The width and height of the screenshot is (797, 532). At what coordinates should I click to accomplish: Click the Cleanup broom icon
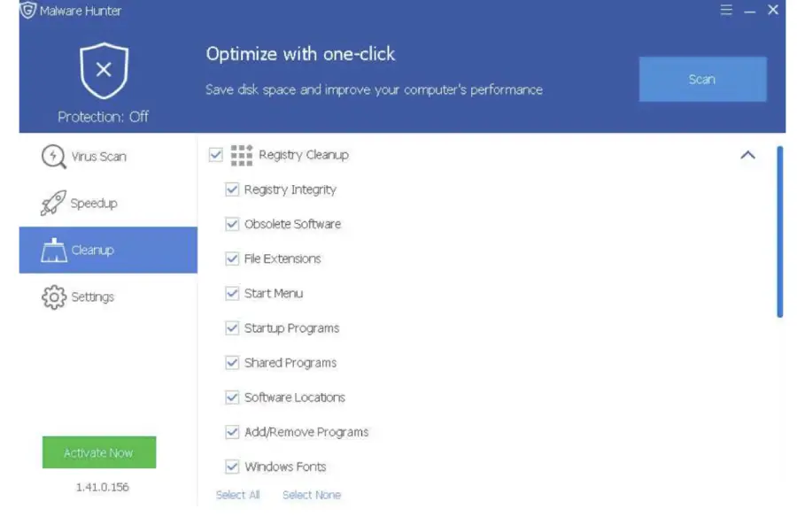click(x=53, y=250)
